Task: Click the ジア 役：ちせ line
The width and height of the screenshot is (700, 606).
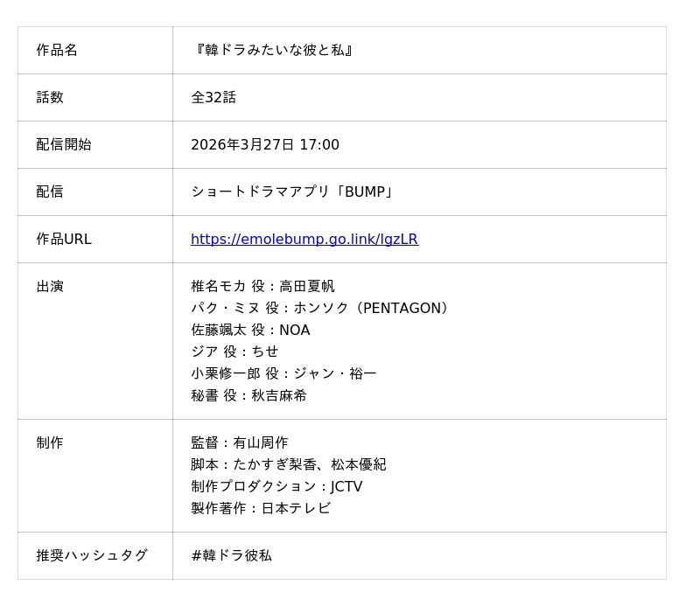Action: (x=234, y=352)
